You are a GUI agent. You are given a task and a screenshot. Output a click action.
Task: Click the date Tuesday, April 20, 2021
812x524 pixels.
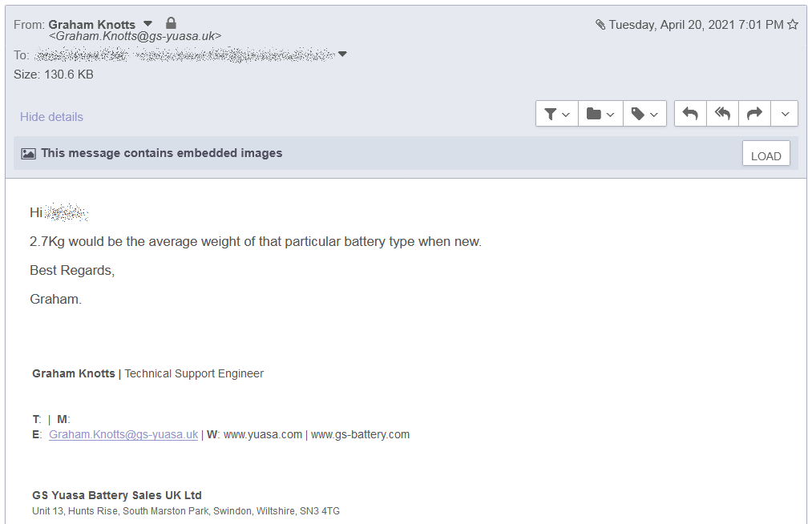click(696, 24)
